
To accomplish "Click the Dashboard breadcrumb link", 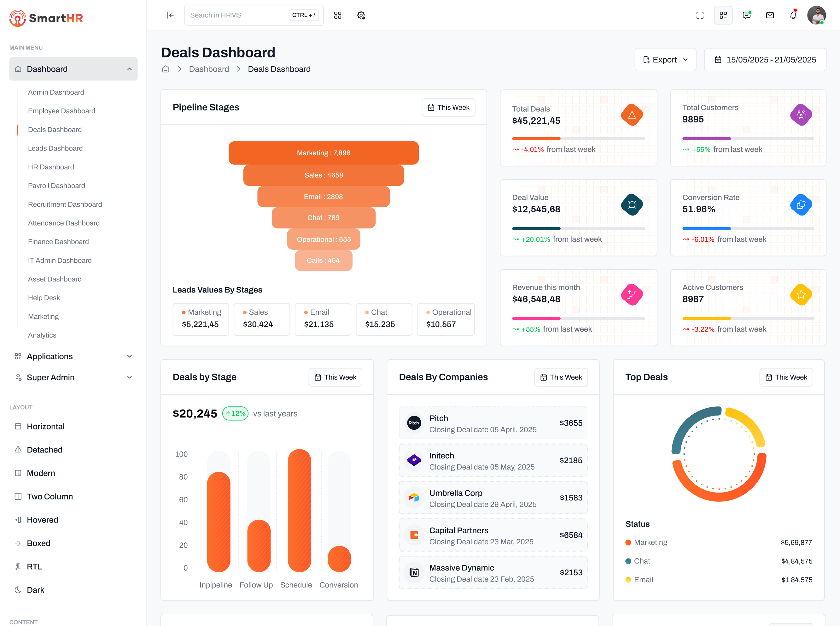I will point(209,69).
